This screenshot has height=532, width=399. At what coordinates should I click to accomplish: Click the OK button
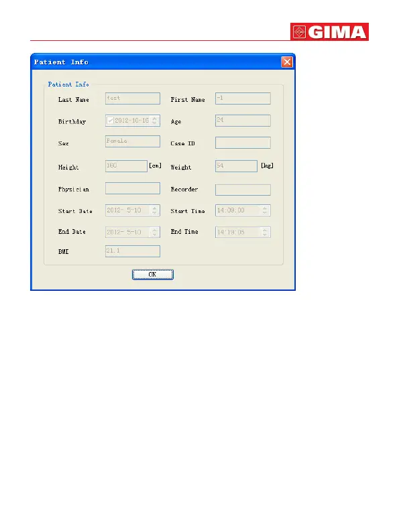152,275
